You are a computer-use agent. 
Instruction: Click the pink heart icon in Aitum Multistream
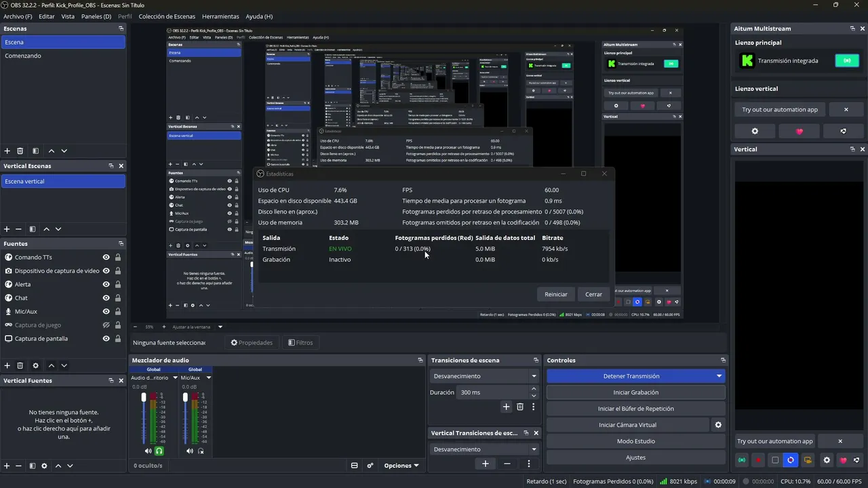coord(799,131)
